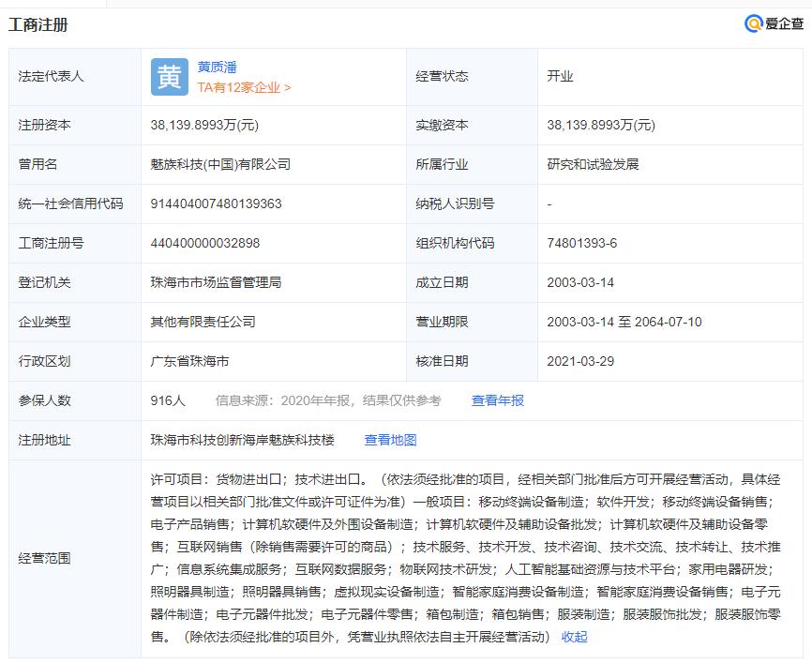Screen dimensions: 812x663
Task: Select address 珠海市科技创新海岸魅族科技楼
Action: (x=242, y=440)
